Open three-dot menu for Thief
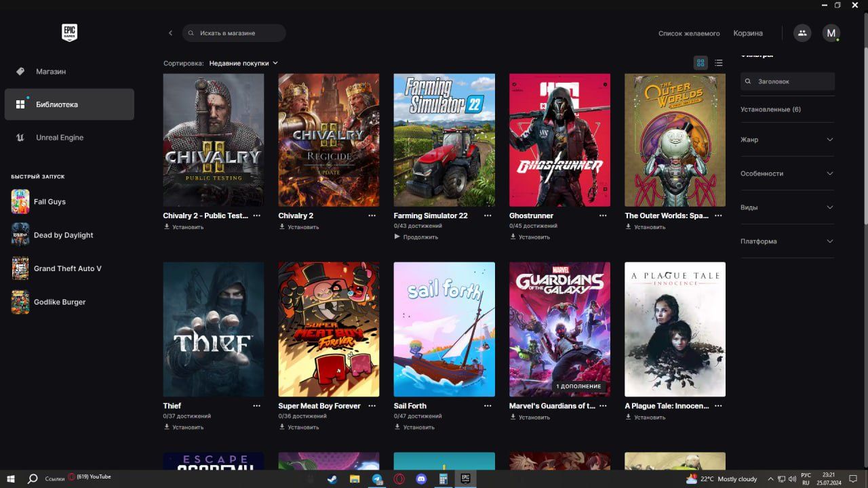The height and width of the screenshot is (488, 868). coord(257,406)
